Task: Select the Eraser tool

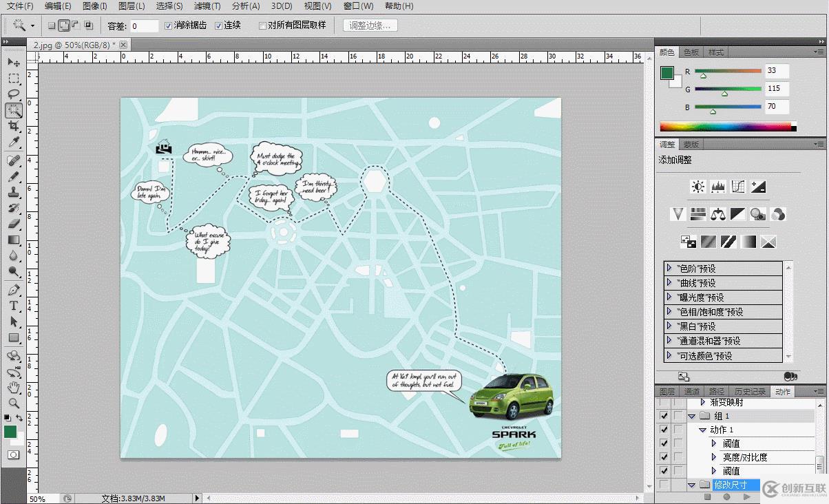Action: pyautogui.click(x=13, y=224)
